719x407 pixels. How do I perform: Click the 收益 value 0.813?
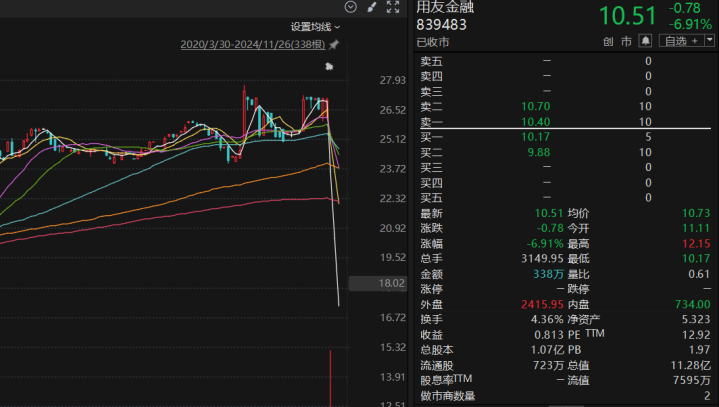(x=548, y=335)
